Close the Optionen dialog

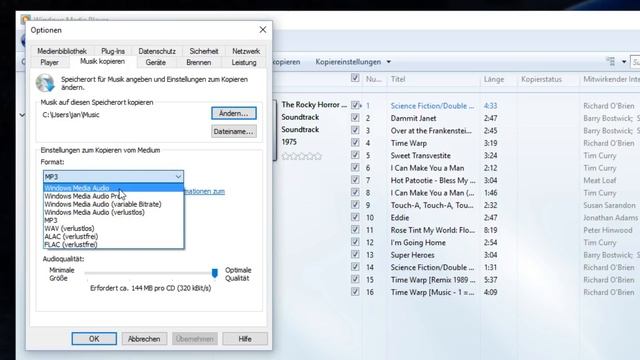(262, 30)
